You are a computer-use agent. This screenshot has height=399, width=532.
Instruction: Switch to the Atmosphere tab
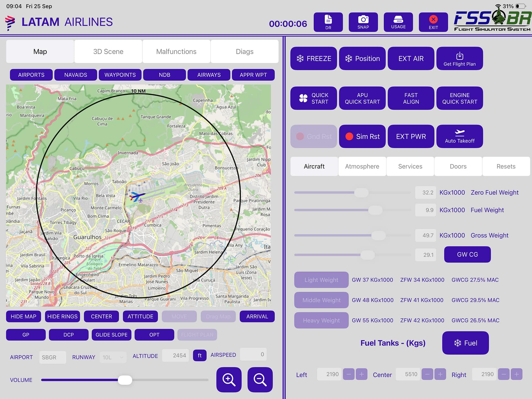[362, 166]
